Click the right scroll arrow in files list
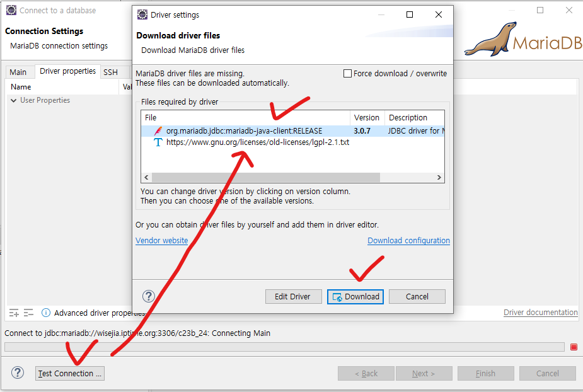 [x=439, y=177]
